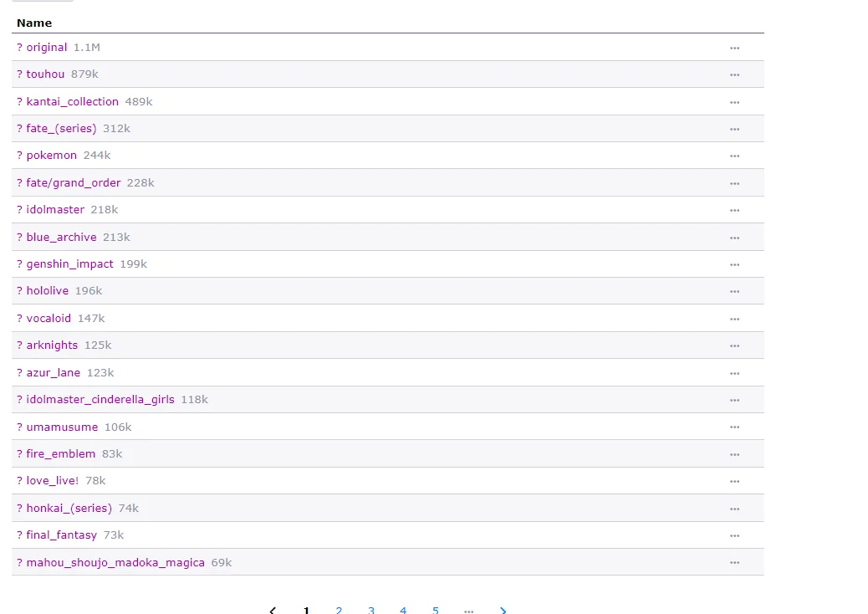The height and width of the screenshot is (614, 868).
Task: Select the 489k post count beside kantai_collection
Action: pos(139,102)
